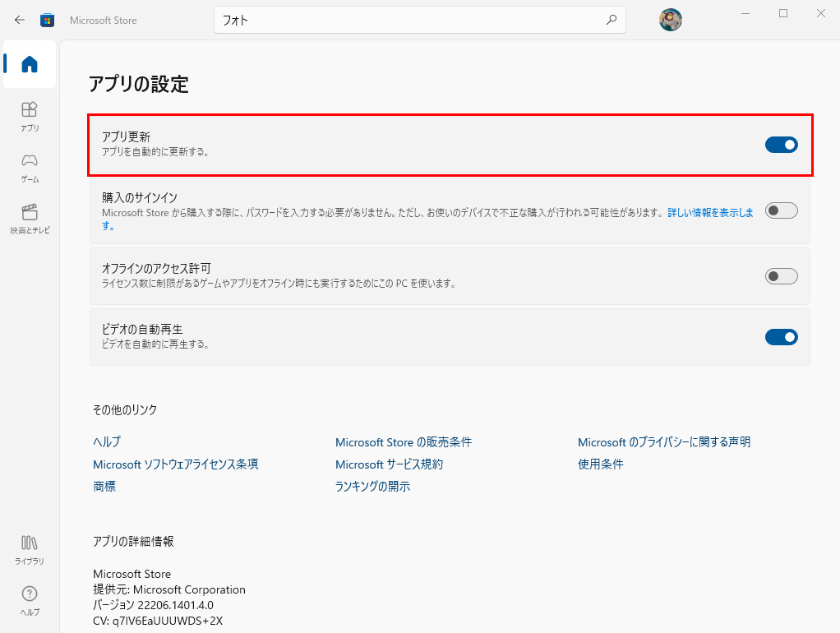This screenshot has height=633, width=840.
Task: Click the バージョン 22206.1401.4.0 text
Action: click(153, 605)
